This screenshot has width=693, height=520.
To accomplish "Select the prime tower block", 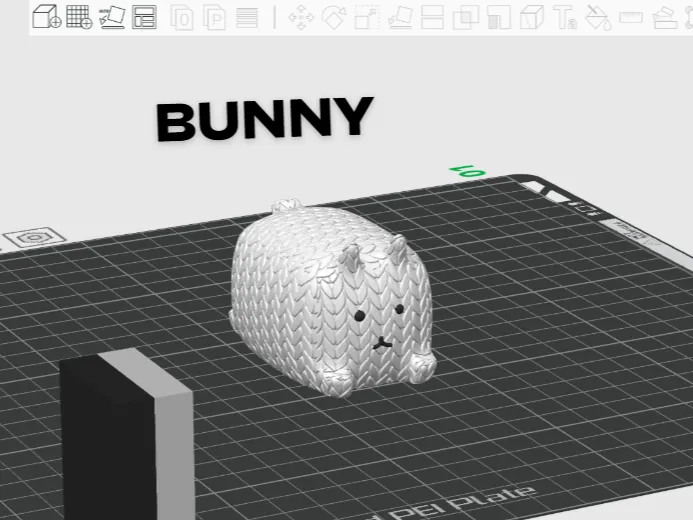I will [x=127, y=435].
